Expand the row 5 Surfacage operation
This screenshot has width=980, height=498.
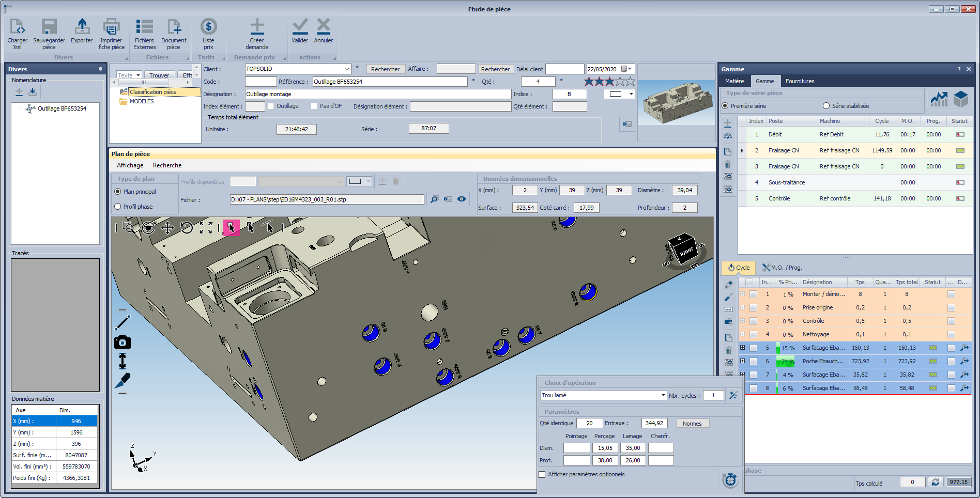click(x=742, y=348)
